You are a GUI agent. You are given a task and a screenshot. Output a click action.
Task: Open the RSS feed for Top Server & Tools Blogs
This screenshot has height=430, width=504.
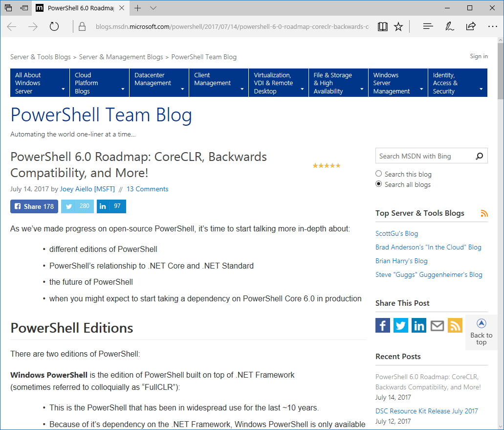[484, 213]
